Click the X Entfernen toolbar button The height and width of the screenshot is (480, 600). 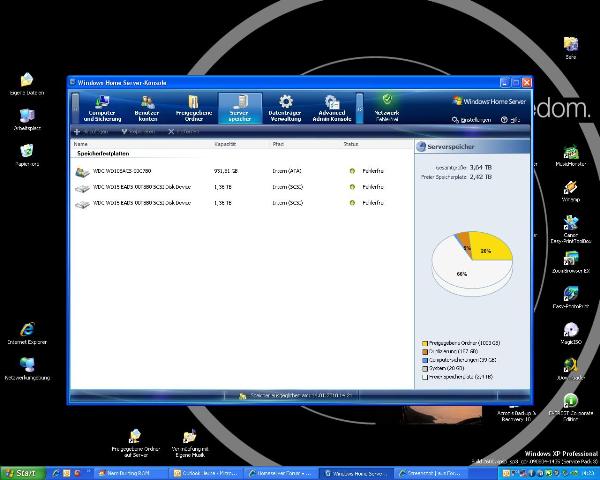pos(184,132)
